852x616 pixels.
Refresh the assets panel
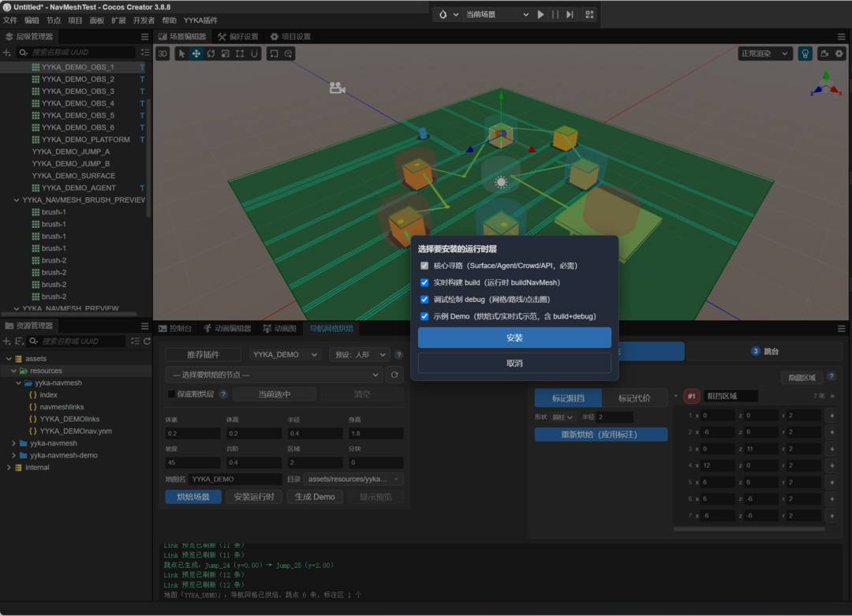point(147,342)
